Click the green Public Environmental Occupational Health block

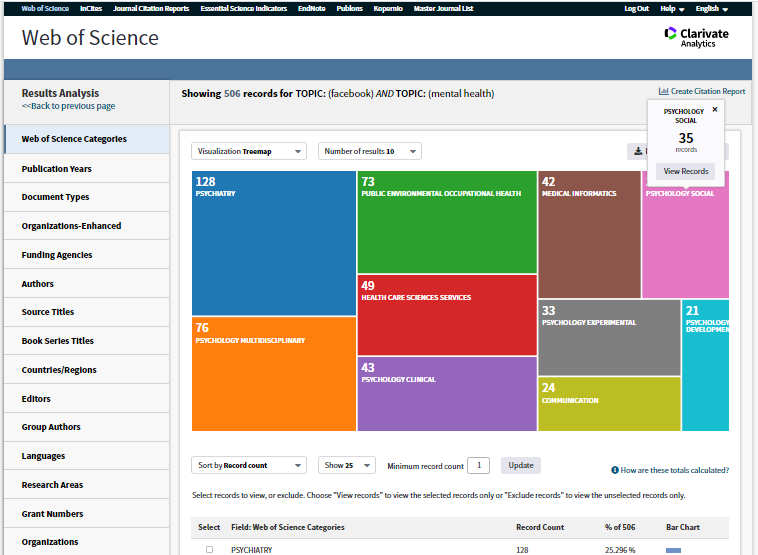(447, 222)
